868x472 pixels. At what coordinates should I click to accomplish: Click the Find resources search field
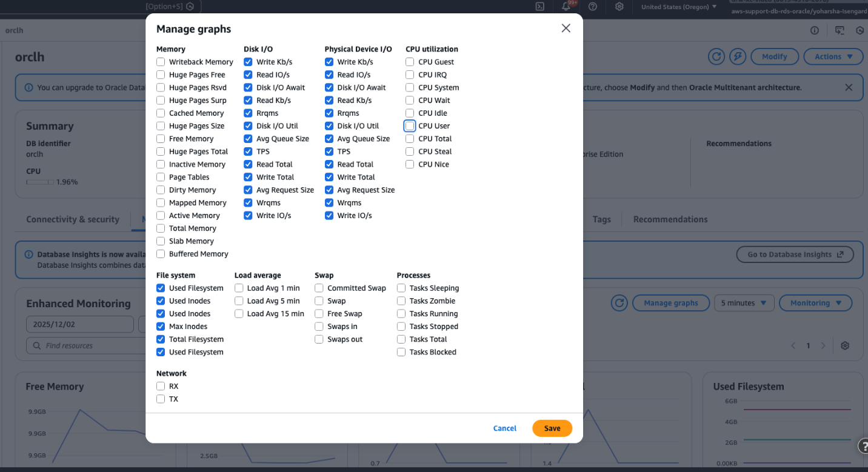pyautogui.click(x=86, y=345)
